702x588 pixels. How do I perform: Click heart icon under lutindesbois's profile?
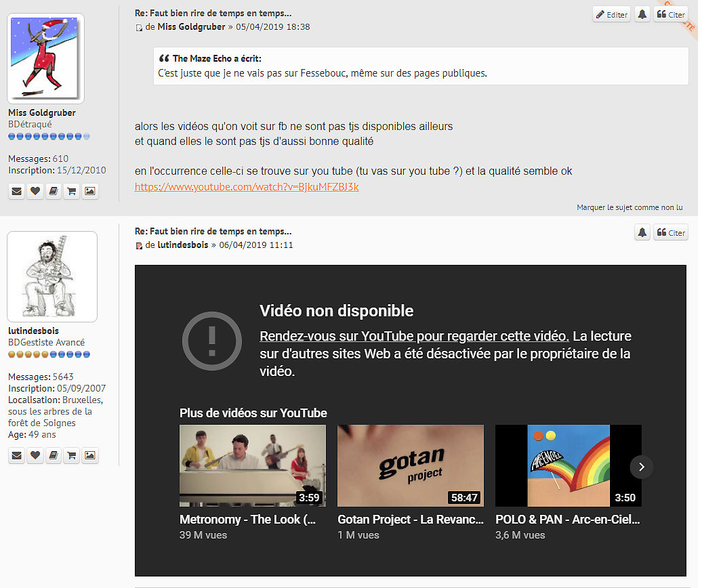click(x=35, y=455)
